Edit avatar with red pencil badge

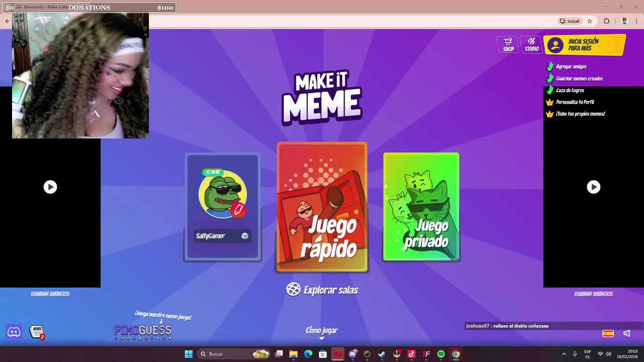[238, 209]
